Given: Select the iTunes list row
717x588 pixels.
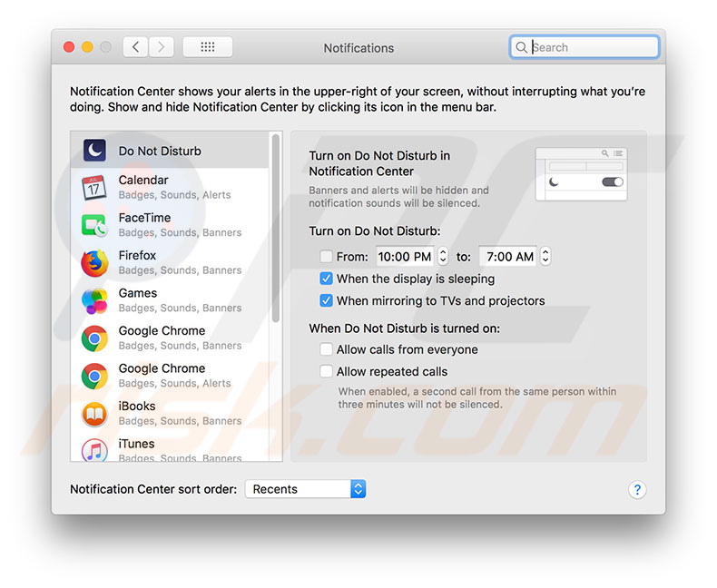Looking at the screenshot, I should click(x=170, y=448).
